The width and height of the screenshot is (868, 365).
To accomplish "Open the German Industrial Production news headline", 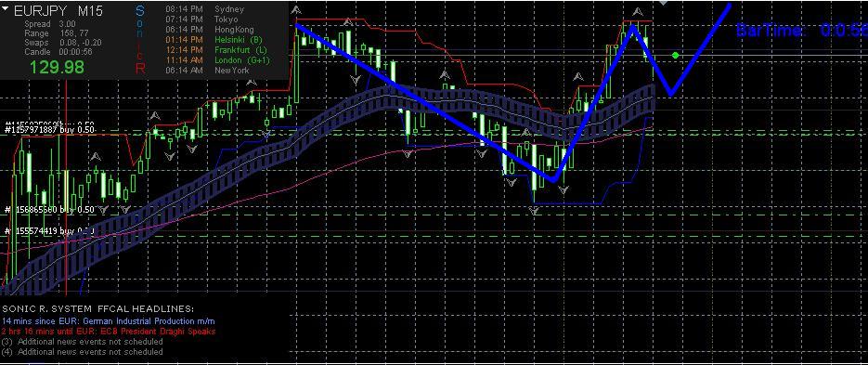I will click(x=109, y=321).
